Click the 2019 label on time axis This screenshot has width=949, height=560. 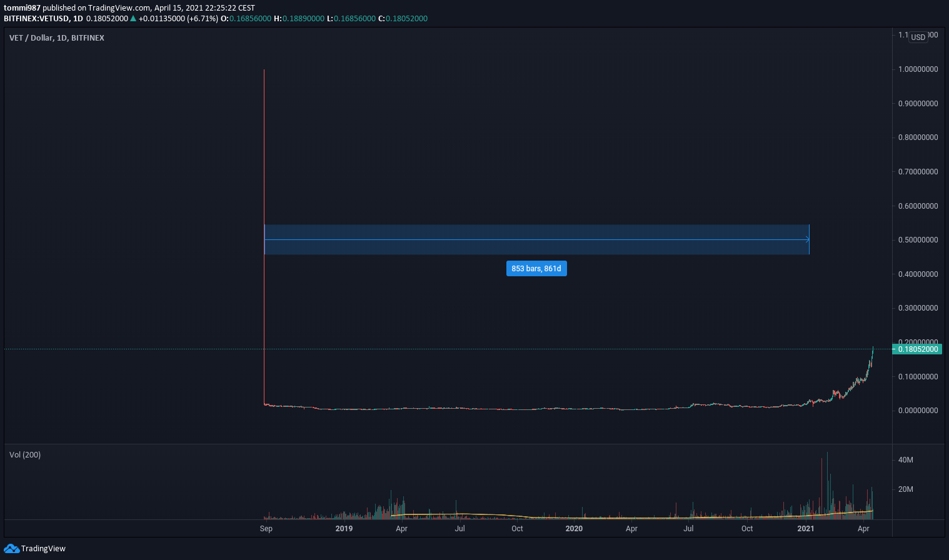point(344,529)
